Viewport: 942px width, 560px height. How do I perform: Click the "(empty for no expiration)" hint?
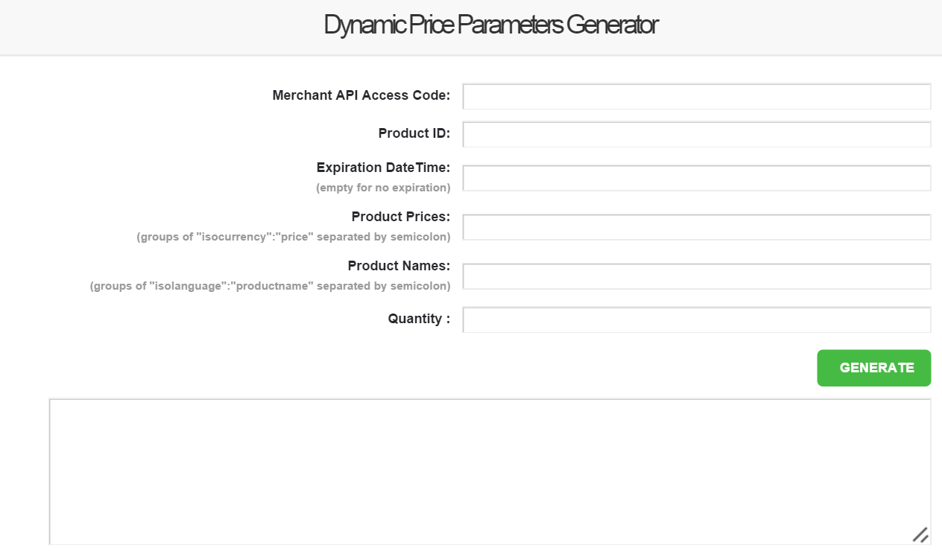(x=383, y=188)
